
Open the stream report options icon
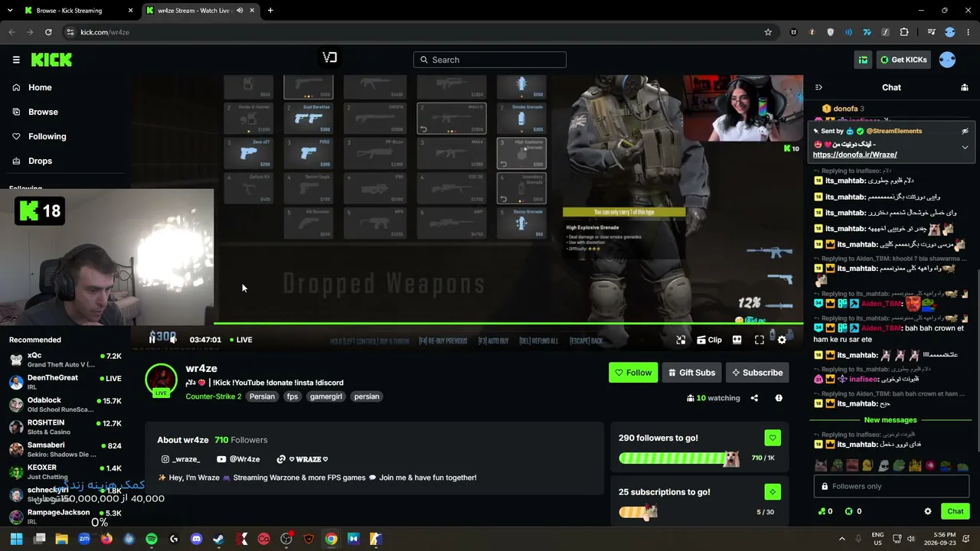[x=779, y=398]
